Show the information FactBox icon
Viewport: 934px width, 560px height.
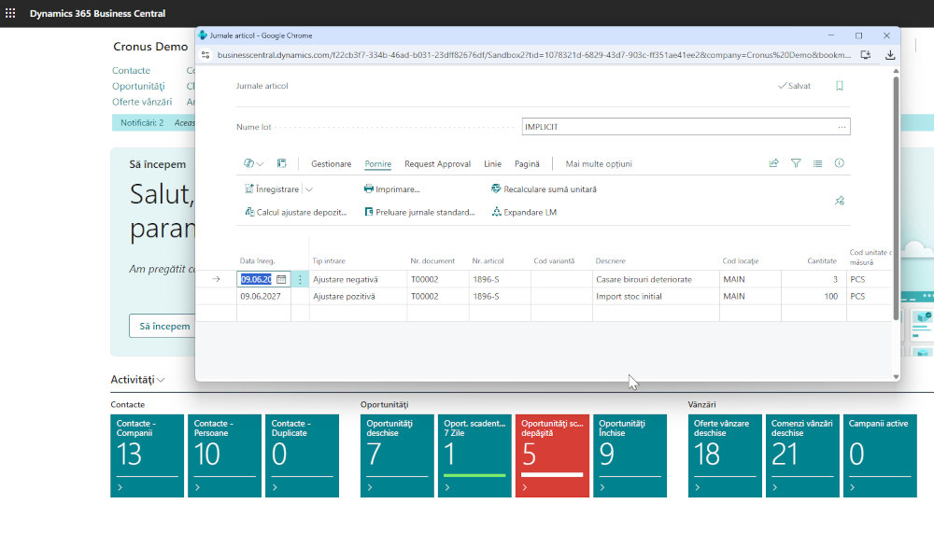click(x=840, y=163)
